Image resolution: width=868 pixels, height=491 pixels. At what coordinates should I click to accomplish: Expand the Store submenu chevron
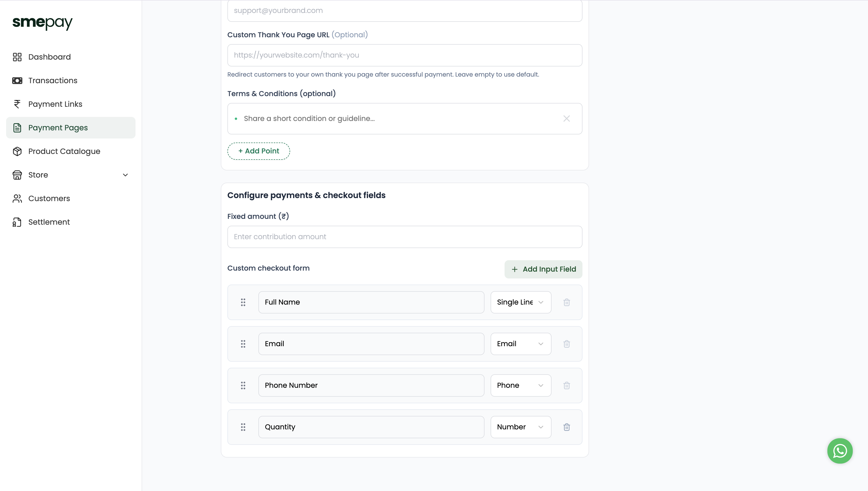point(125,175)
